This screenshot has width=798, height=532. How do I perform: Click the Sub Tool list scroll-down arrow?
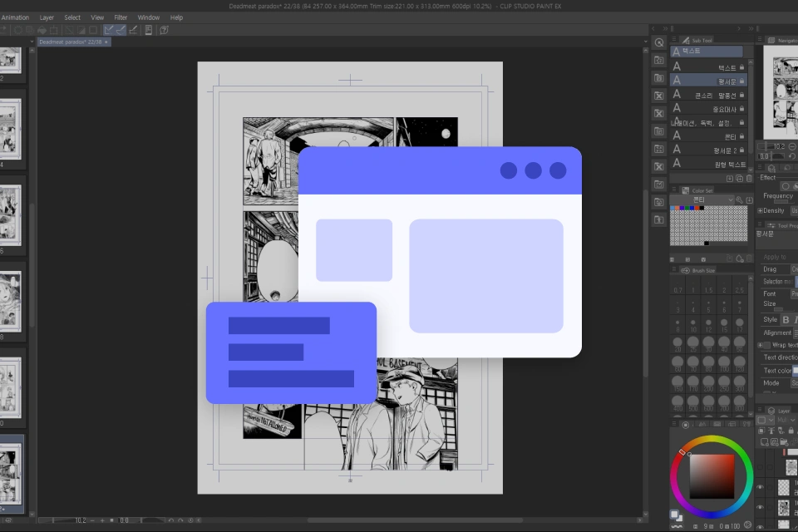[x=751, y=171]
